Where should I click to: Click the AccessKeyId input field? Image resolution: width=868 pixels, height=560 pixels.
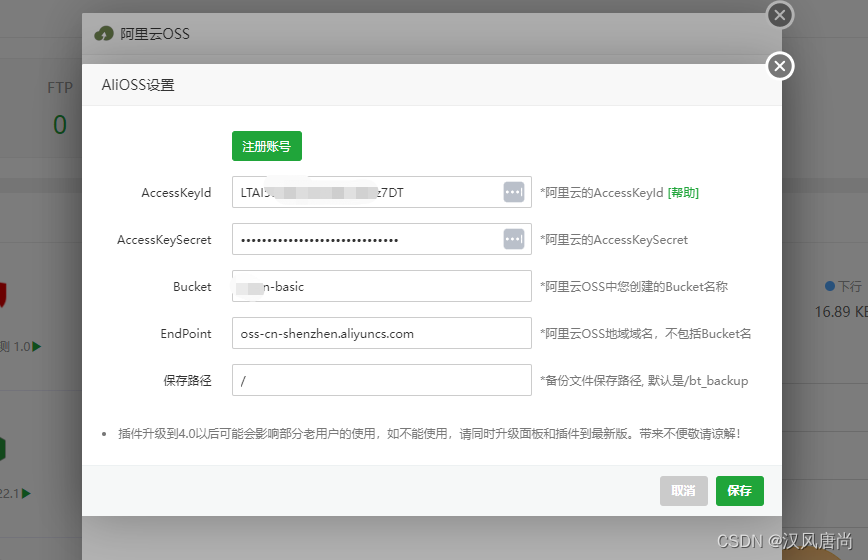click(x=381, y=192)
